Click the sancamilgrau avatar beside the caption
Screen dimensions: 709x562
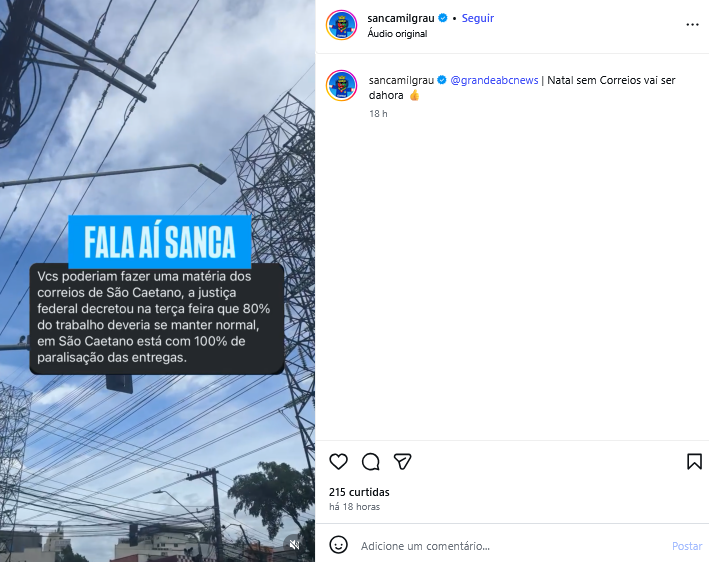pos(341,85)
